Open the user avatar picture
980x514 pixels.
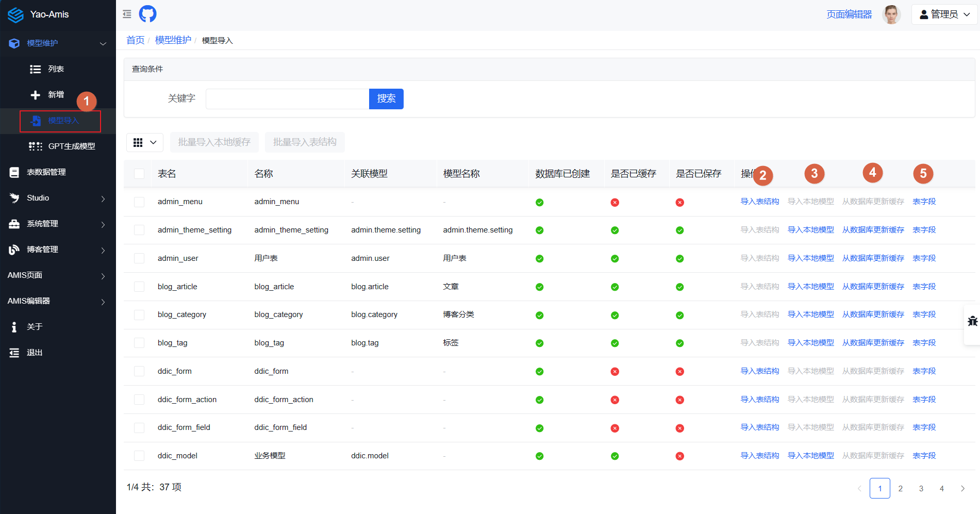pos(891,14)
